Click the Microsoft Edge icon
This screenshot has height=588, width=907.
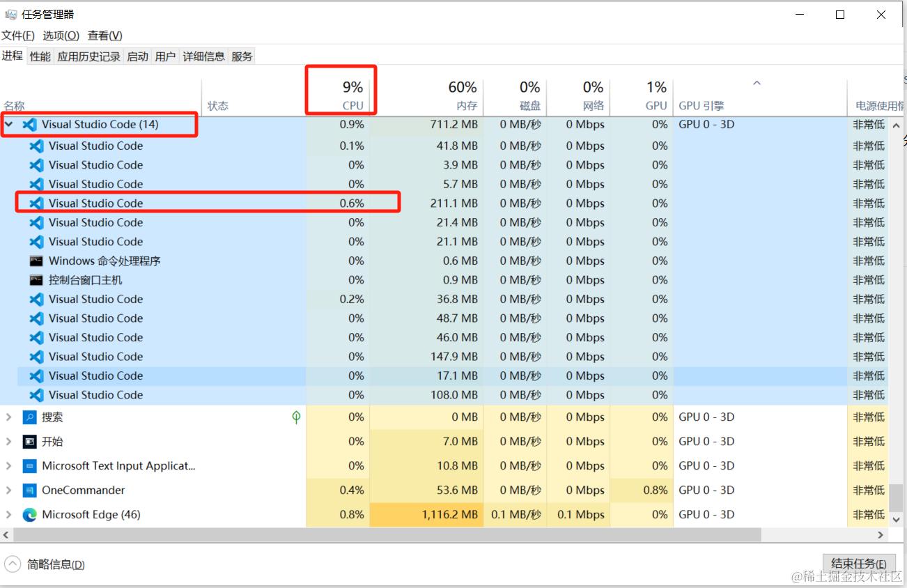[29, 515]
